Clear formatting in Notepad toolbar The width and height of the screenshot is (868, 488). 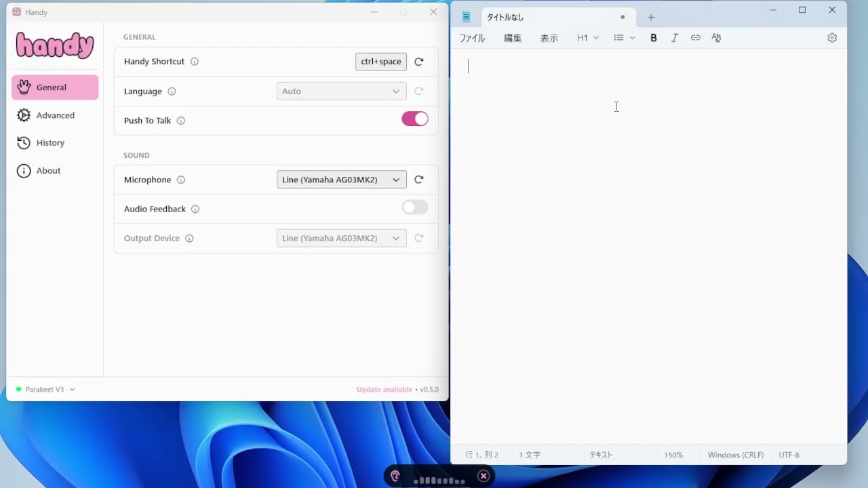tap(717, 38)
